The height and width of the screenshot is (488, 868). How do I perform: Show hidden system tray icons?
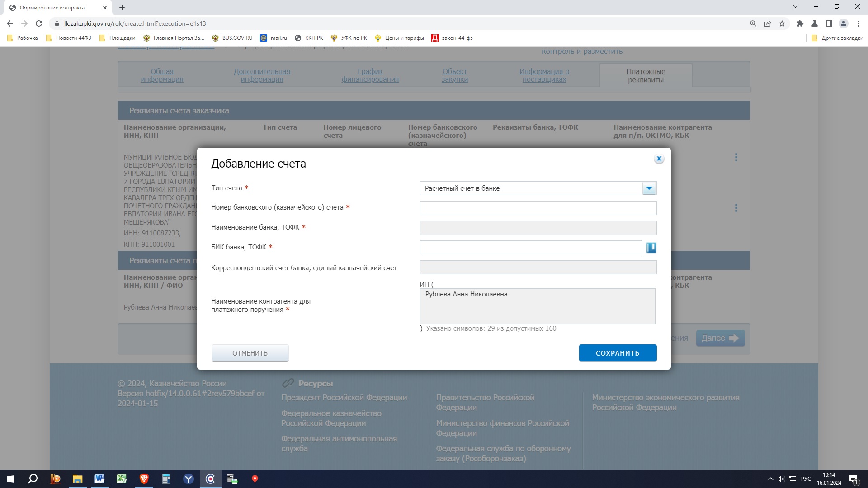tap(770, 479)
